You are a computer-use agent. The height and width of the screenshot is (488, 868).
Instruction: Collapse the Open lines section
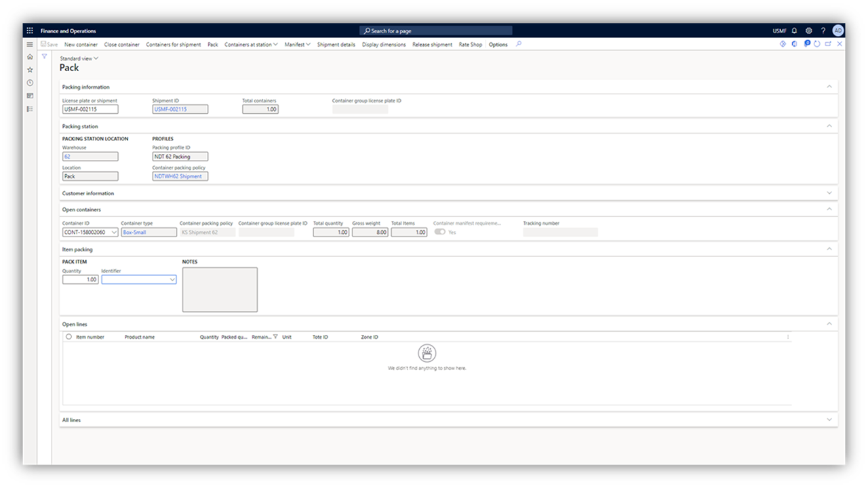tap(829, 324)
